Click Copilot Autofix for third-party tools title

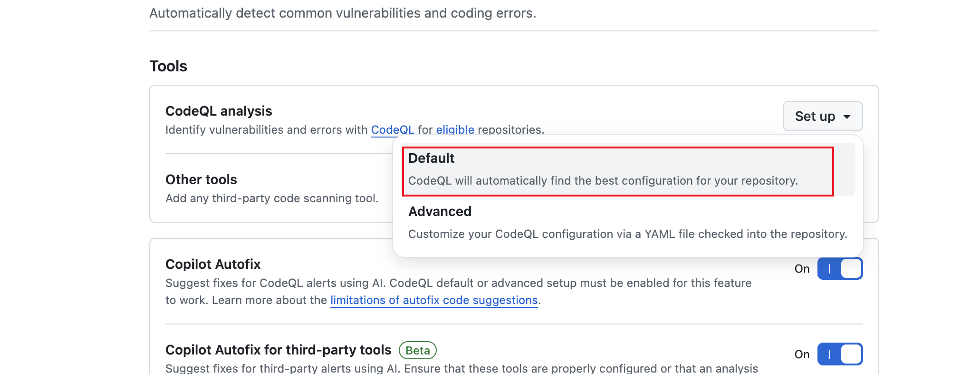pyautogui.click(x=278, y=350)
